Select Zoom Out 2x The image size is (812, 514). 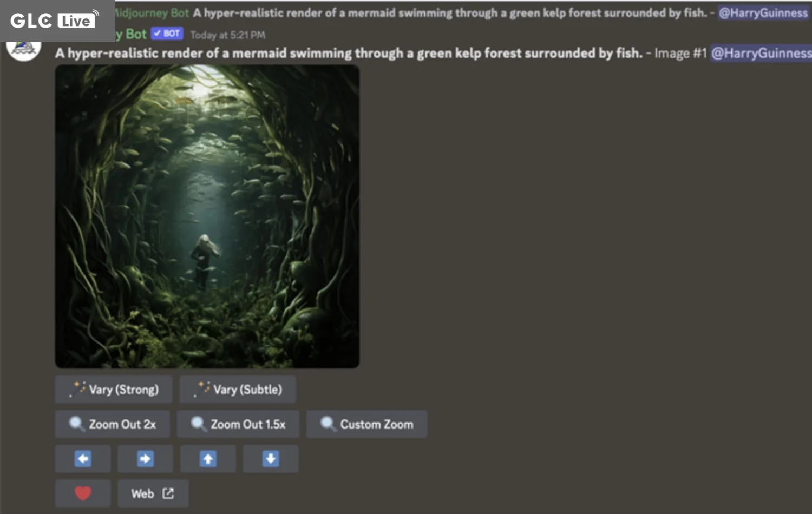coord(113,424)
